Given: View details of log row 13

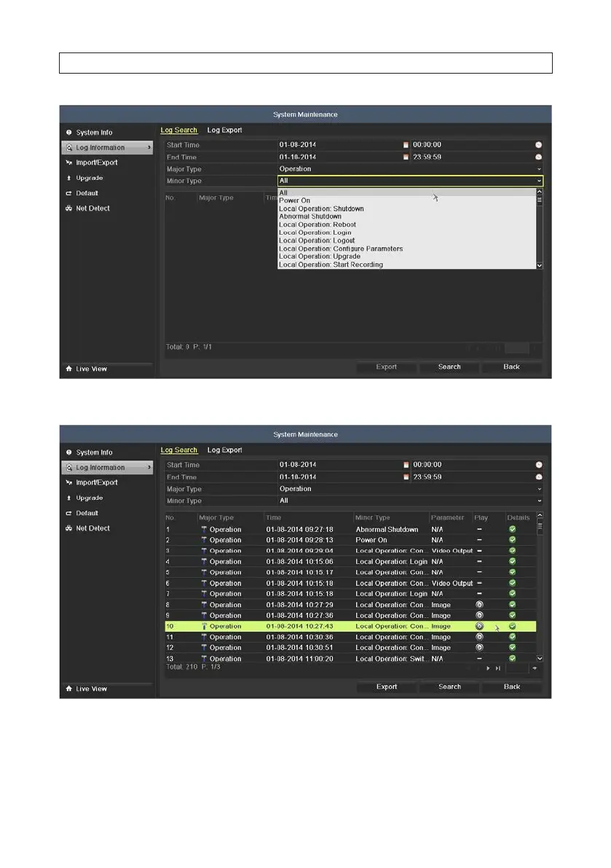Looking at the screenshot, I should point(513,658).
